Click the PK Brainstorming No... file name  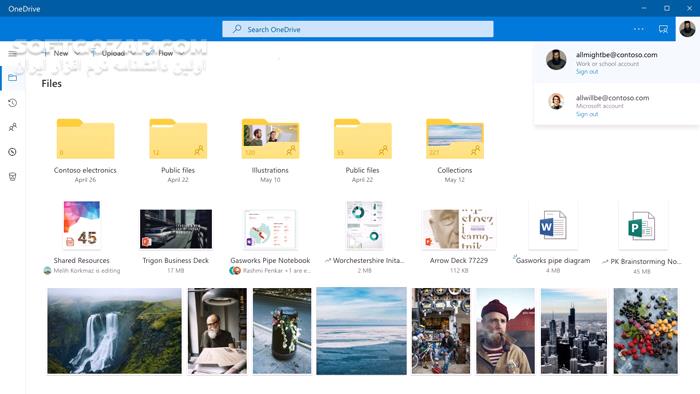tap(646, 261)
